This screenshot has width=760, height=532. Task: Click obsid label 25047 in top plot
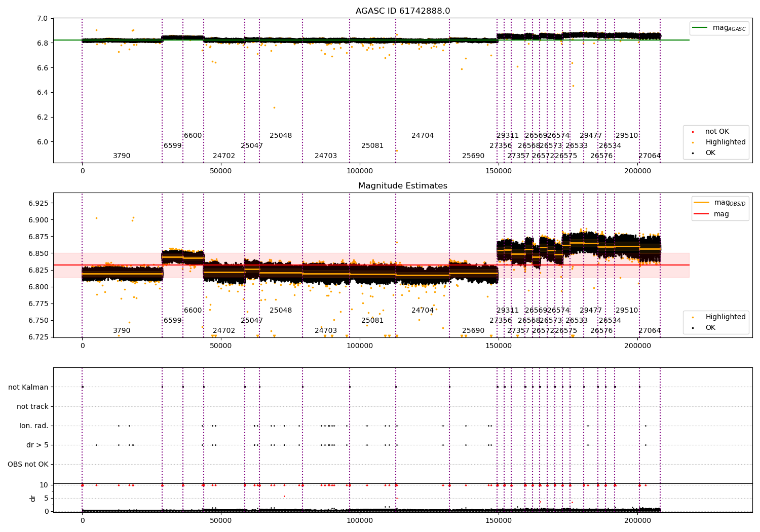tap(252, 146)
